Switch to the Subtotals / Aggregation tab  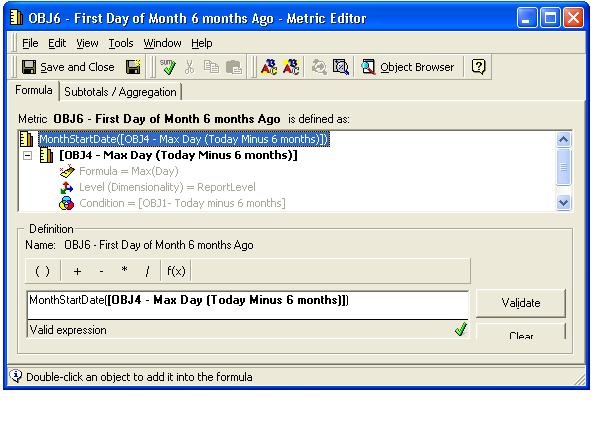120,92
